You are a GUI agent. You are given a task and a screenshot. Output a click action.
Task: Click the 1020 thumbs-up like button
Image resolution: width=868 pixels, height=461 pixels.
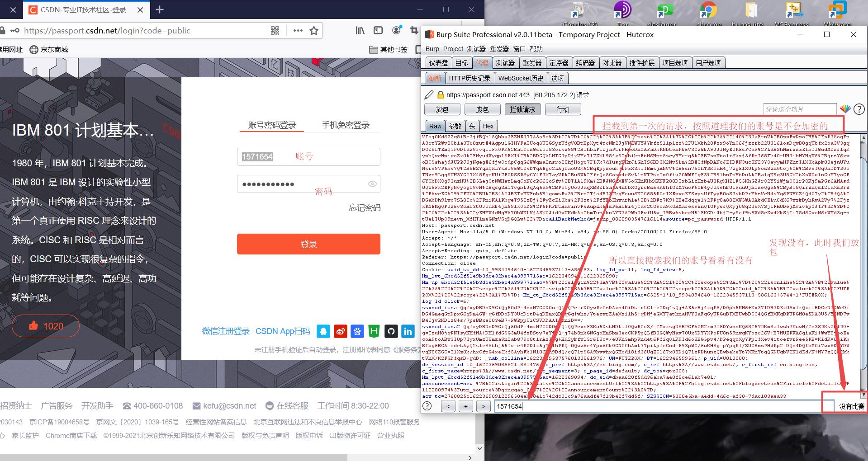[x=46, y=326]
